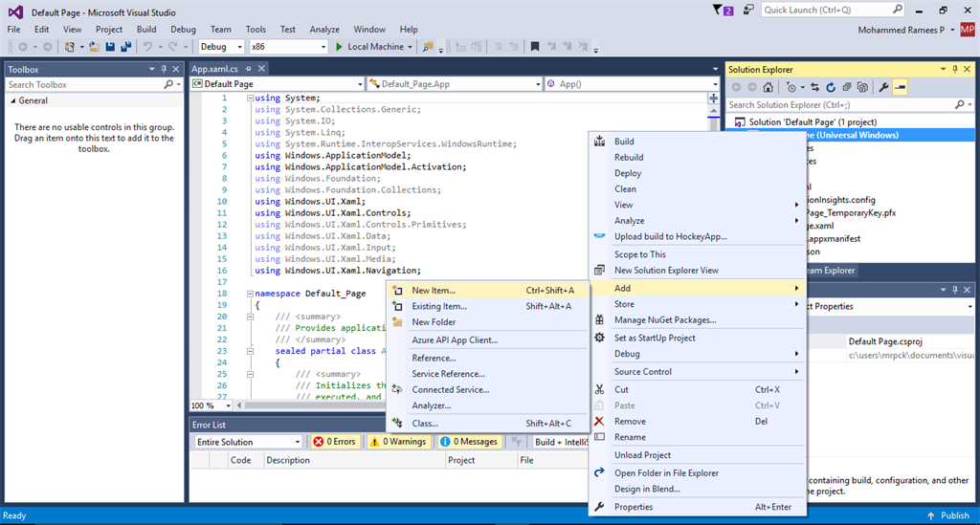Expand the Entire Solution scope dropdown
980x525 pixels.
pyautogui.click(x=248, y=442)
